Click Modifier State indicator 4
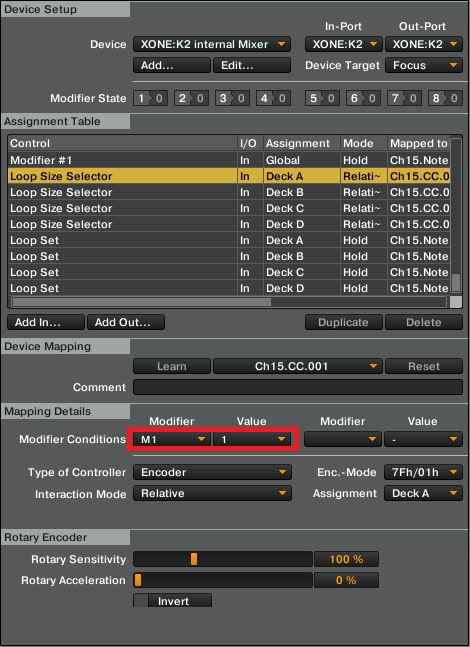This screenshot has width=470, height=647. (x=273, y=98)
